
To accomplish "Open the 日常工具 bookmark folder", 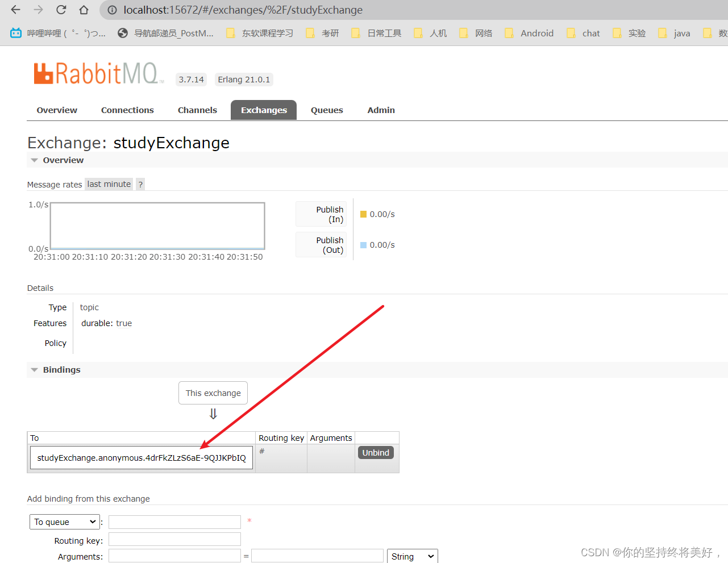I will (x=376, y=33).
